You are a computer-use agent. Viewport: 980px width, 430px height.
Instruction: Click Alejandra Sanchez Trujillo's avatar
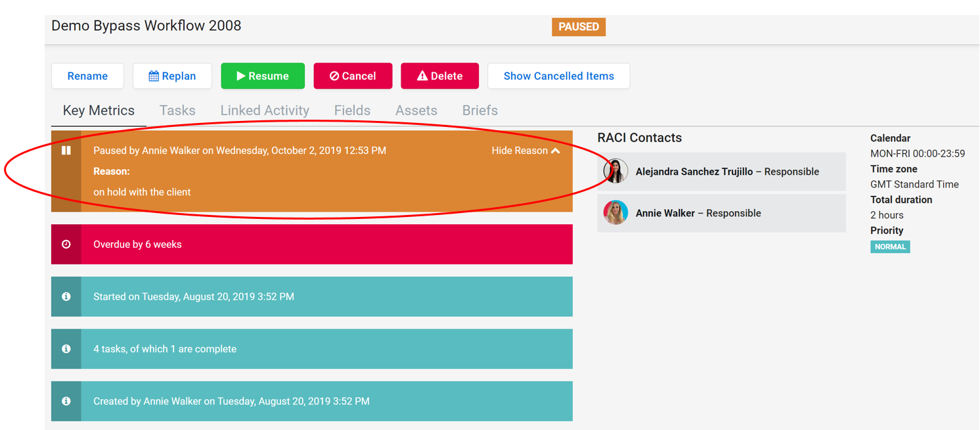(x=615, y=171)
